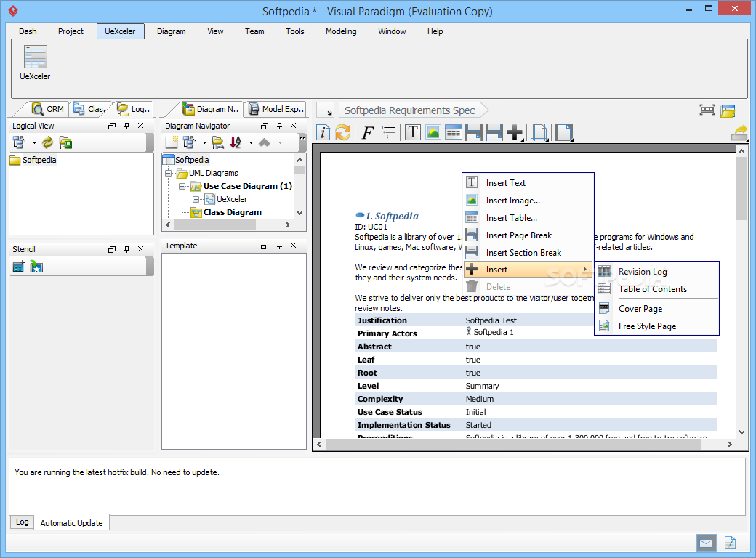
Task: Click the Visual Paradigm logo in title bar
Action: coord(13,11)
